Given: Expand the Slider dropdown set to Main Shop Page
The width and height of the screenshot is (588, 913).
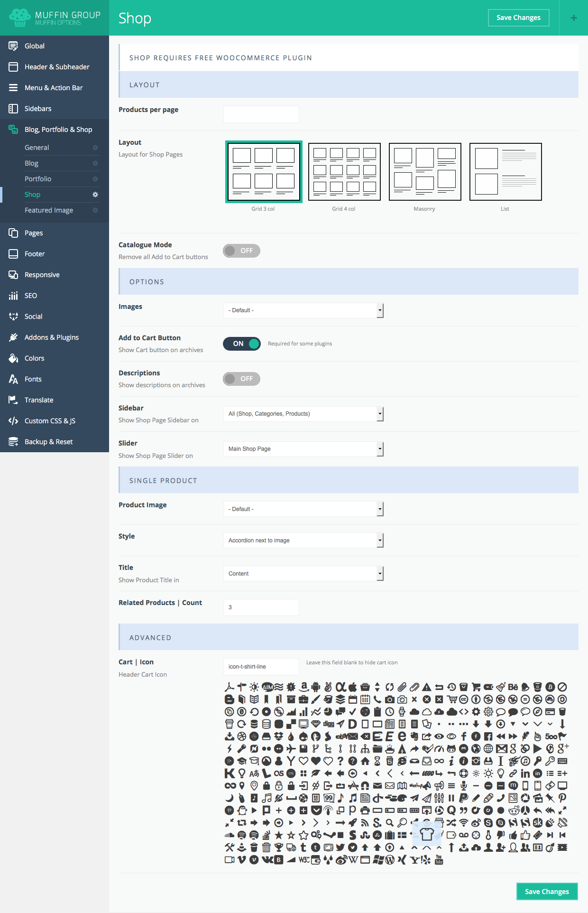Looking at the screenshot, I should (303, 449).
